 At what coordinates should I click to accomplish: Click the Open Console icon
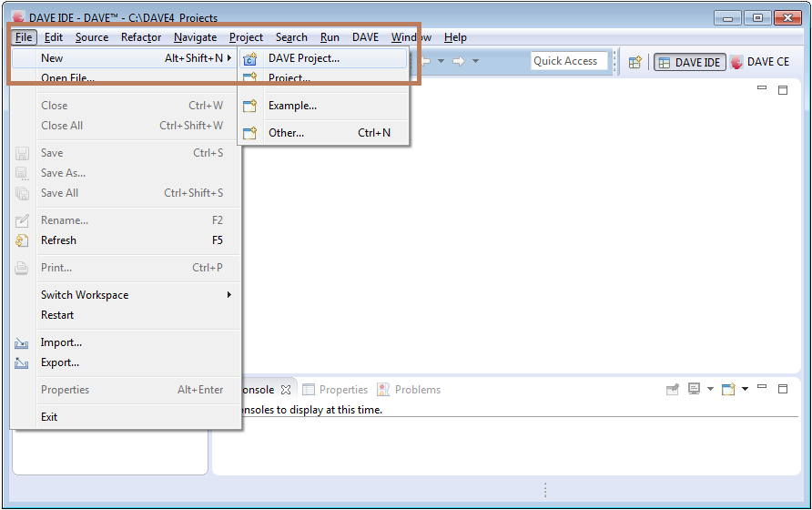[x=728, y=389]
